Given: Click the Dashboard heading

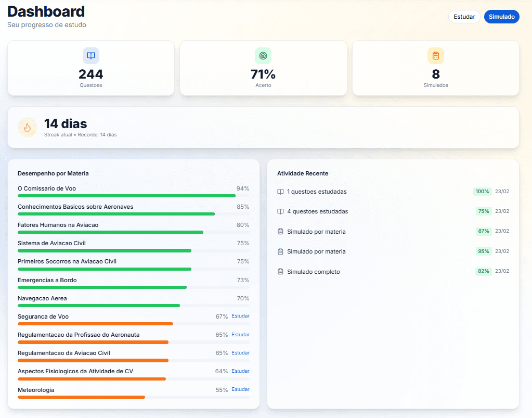Looking at the screenshot, I should point(46,11).
